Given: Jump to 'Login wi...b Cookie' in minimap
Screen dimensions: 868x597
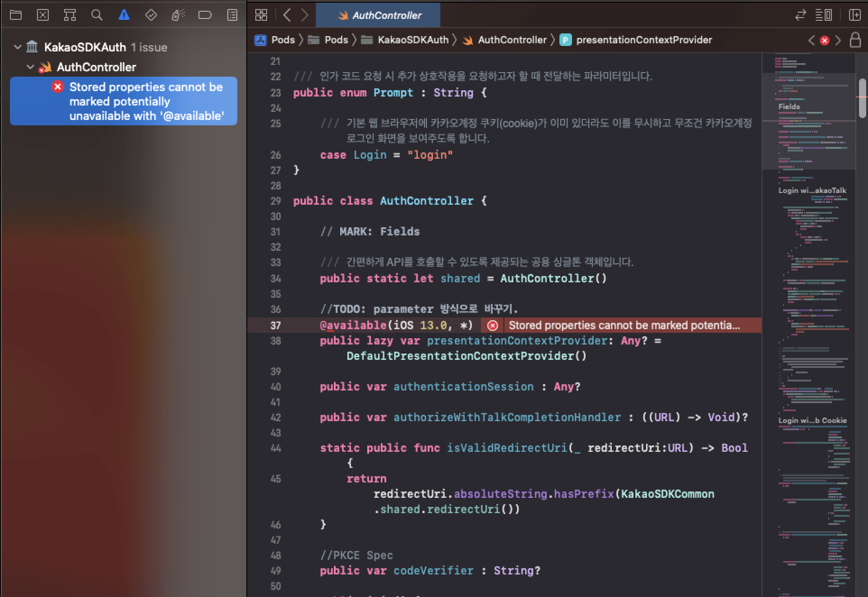Looking at the screenshot, I should click(812, 420).
